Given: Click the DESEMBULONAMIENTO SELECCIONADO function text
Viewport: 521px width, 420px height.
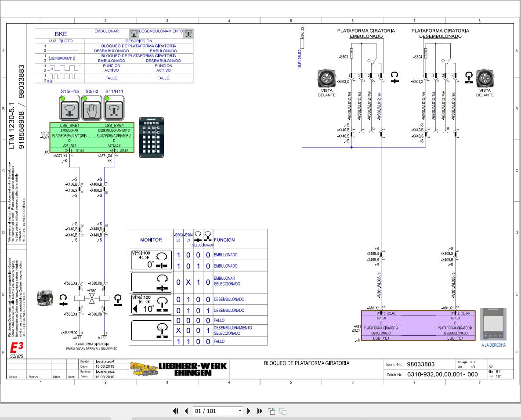Looking at the screenshot, I should pos(232,330).
